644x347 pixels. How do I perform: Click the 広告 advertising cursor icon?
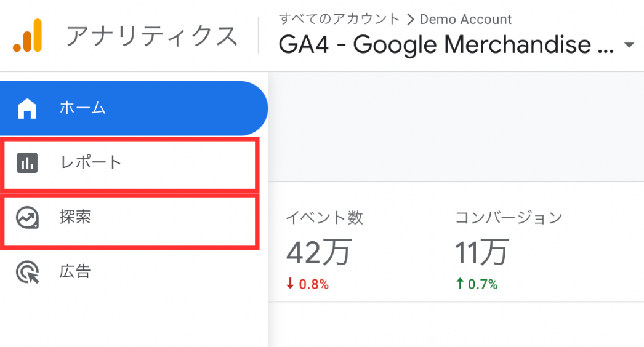coord(28,272)
